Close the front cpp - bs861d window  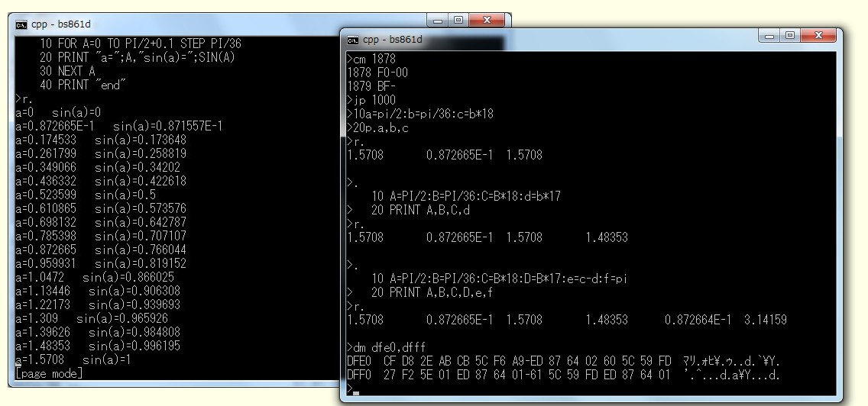pos(819,36)
